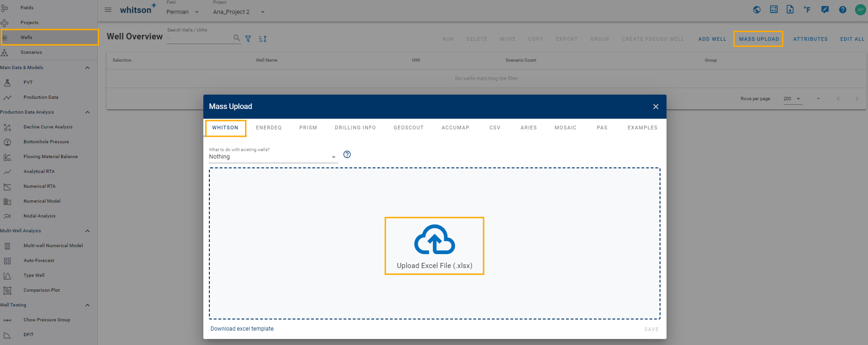
Task: Click the file download icon in top bar
Action: pyautogui.click(x=790, y=9)
